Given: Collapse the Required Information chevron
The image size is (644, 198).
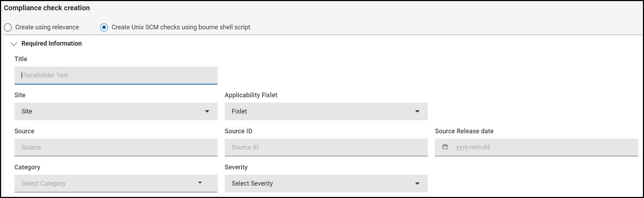Looking at the screenshot, I should pos(14,44).
